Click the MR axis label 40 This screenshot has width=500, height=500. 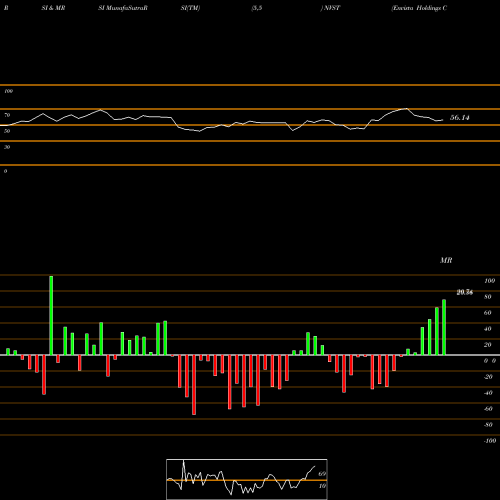pos(488,329)
